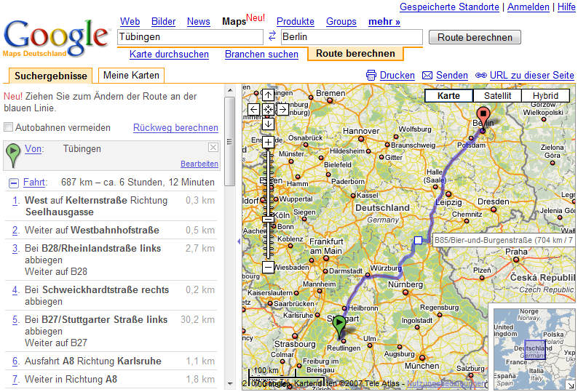Click the chain link icon next to URL
This screenshot has height=392, width=578.
(x=480, y=76)
